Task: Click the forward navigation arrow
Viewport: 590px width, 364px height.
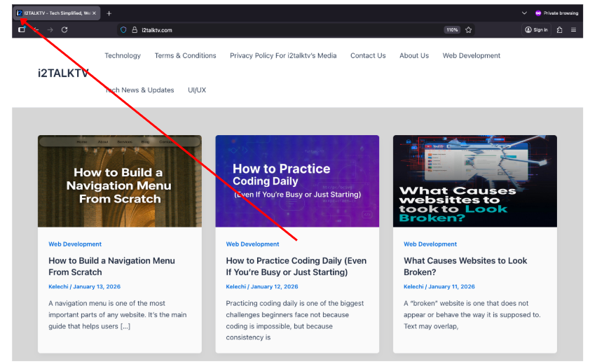Action: tap(50, 30)
